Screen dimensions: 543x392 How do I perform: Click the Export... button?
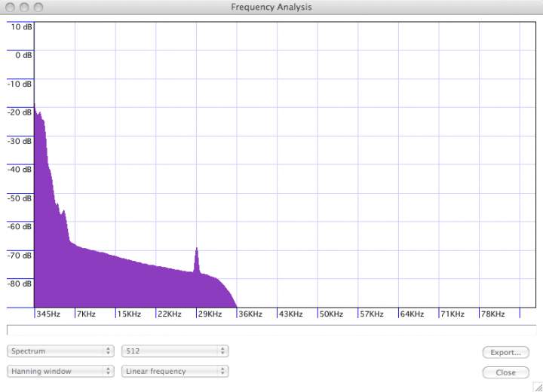505,352
